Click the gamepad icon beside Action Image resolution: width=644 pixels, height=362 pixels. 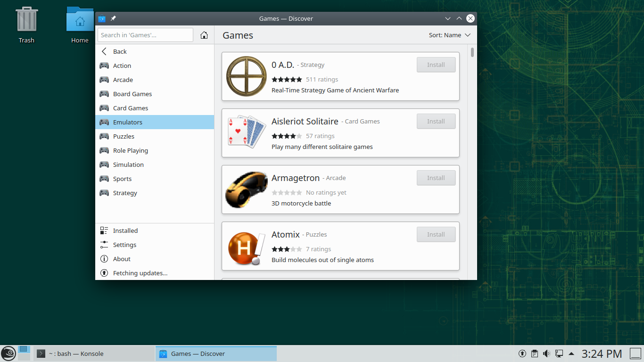(x=104, y=66)
